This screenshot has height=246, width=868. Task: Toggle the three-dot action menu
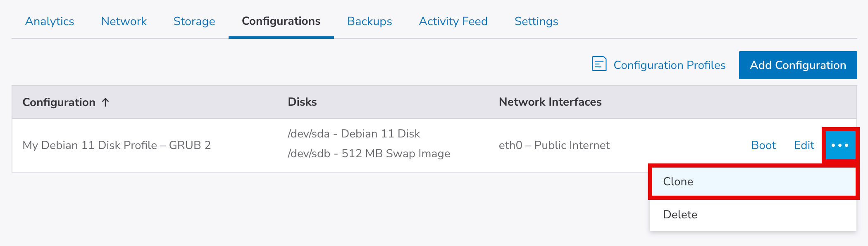click(x=840, y=145)
